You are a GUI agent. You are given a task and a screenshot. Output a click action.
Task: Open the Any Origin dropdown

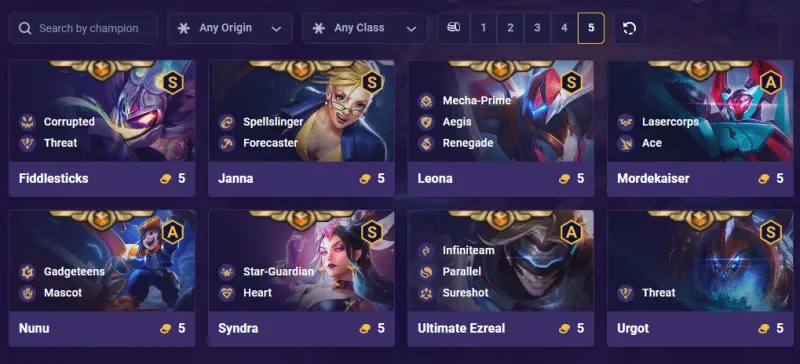click(230, 28)
